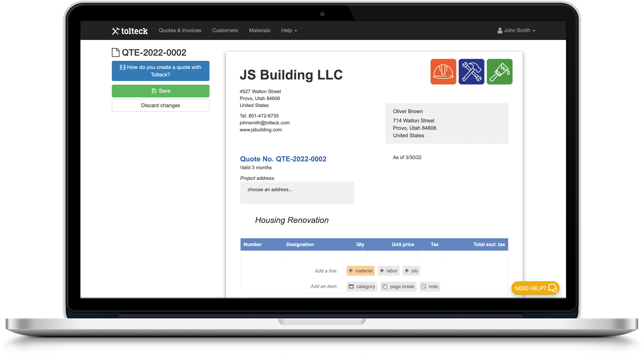This screenshot has width=644, height=357.
Task: Click the 4527 Walton Street address line
Action: coord(260,92)
